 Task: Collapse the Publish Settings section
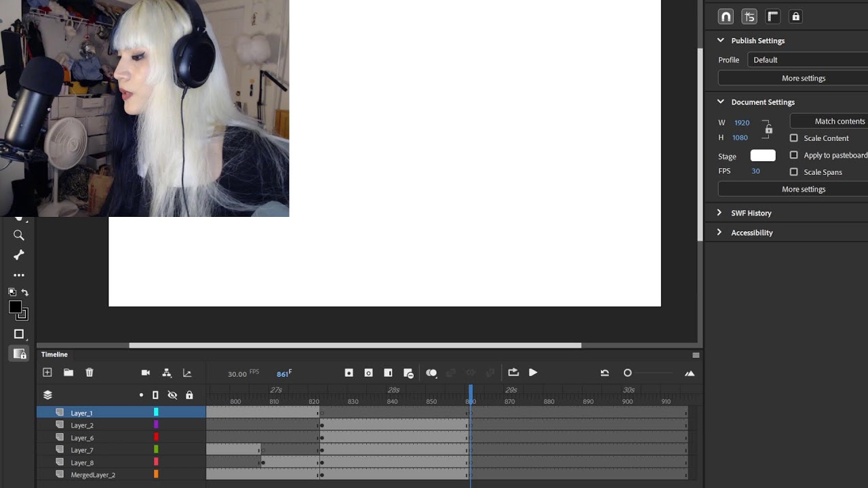tap(720, 41)
